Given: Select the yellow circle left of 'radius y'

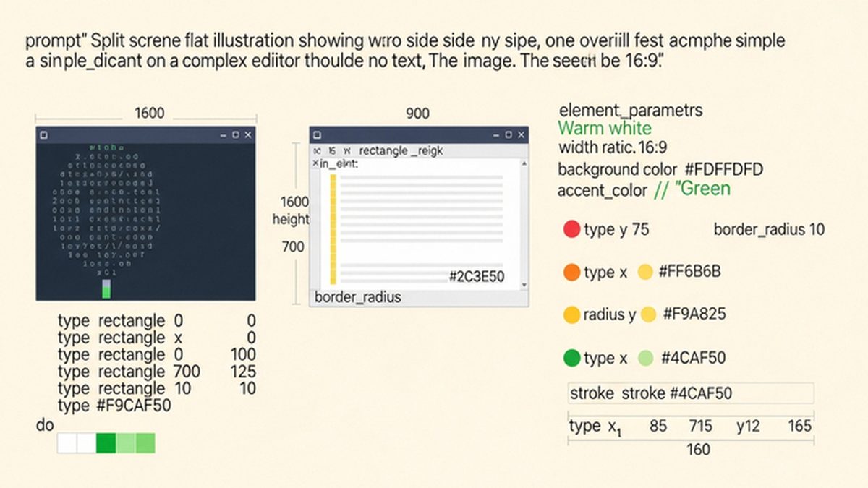Looking at the screenshot, I should [x=571, y=314].
